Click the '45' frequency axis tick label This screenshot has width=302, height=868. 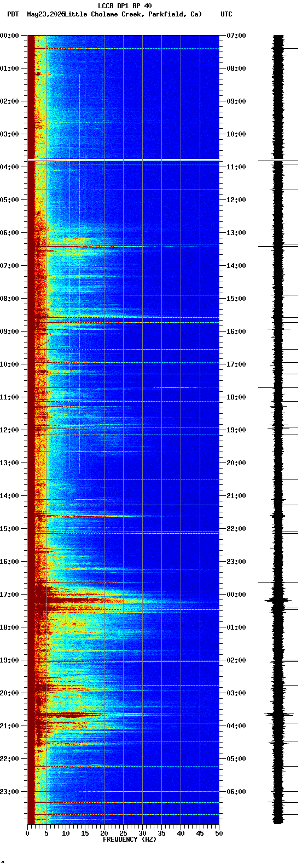200,833
